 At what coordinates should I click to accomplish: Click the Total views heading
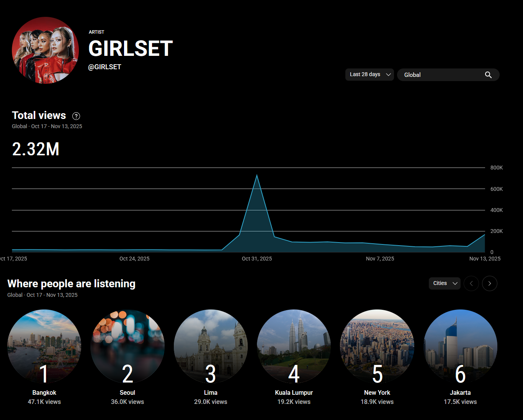pyautogui.click(x=39, y=116)
